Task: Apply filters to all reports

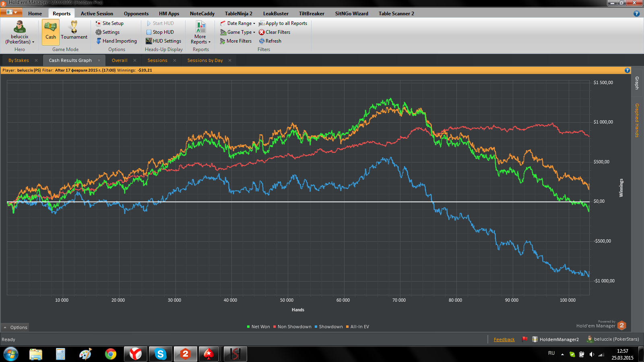Action: 283,23
